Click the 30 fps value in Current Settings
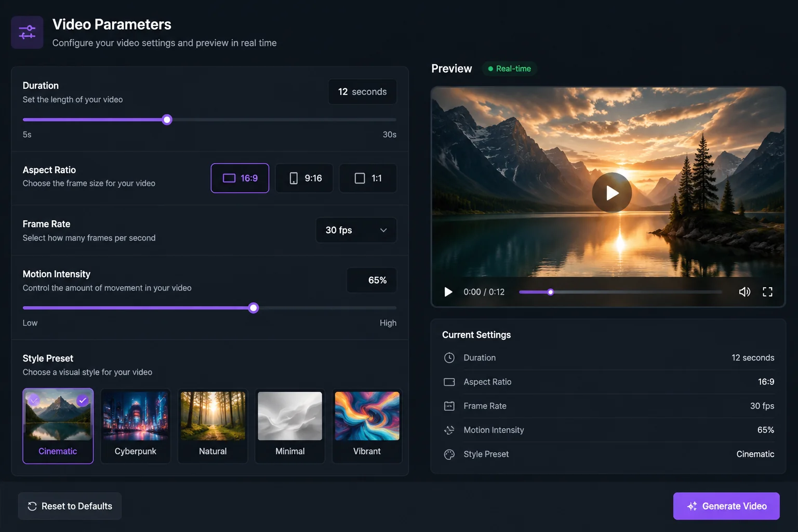 pyautogui.click(x=762, y=406)
